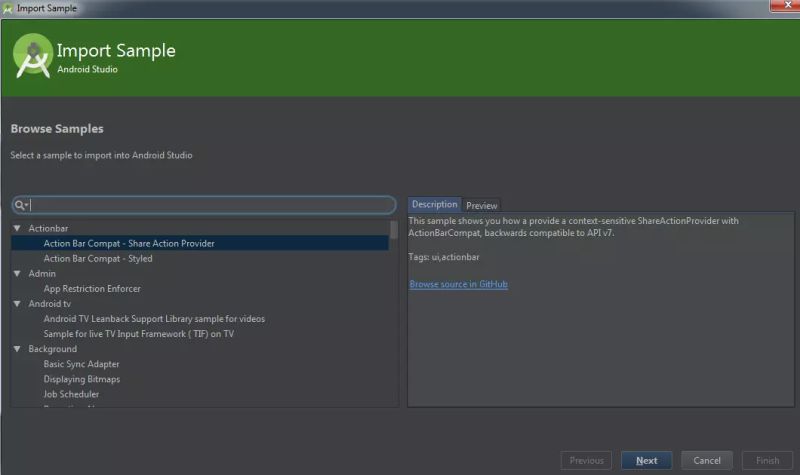The image size is (800, 475).
Task: Switch to the Preview tab
Action: [481, 205]
